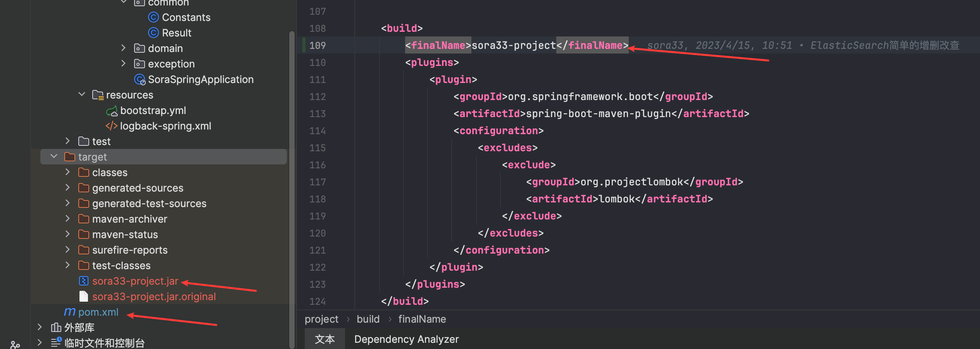Click the SoraSpringApplication runnable class icon
This screenshot has width=980, height=349.
point(140,79)
